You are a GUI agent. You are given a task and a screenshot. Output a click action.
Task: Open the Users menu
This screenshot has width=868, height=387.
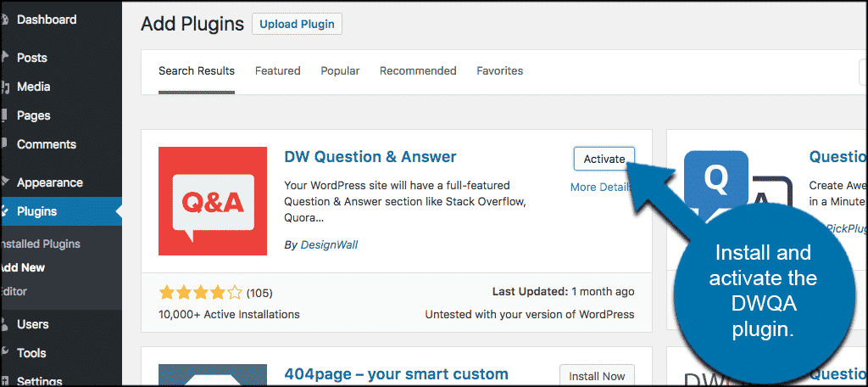click(x=32, y=324)
